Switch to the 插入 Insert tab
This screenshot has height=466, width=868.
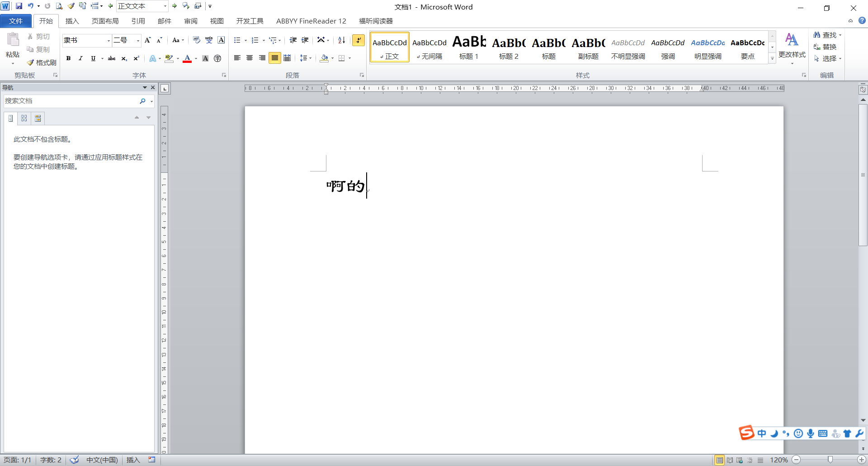pyautogui.click(x=72, y=21)
